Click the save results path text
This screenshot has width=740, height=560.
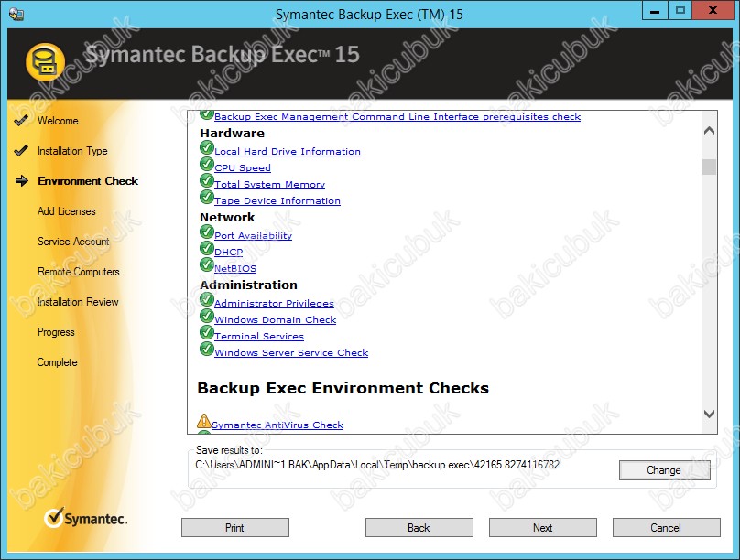(x=377, y=465)
